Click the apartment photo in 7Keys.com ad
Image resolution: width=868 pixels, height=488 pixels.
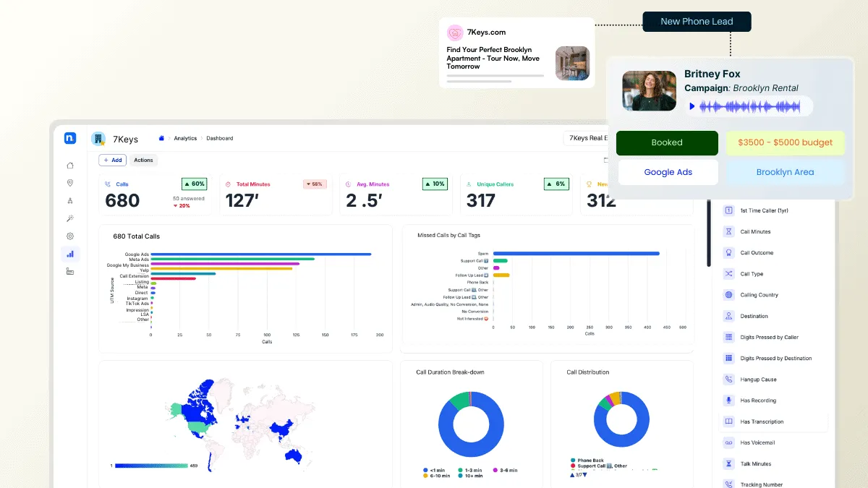(572, 63)
